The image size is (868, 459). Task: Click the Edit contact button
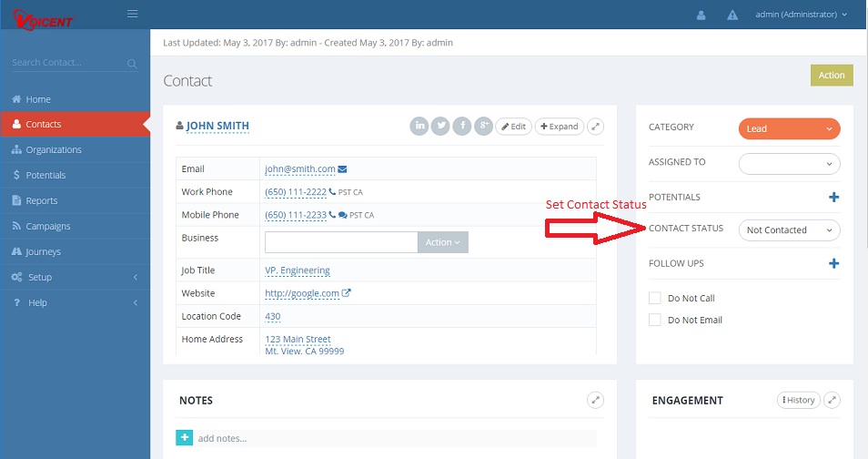[513, 127]
